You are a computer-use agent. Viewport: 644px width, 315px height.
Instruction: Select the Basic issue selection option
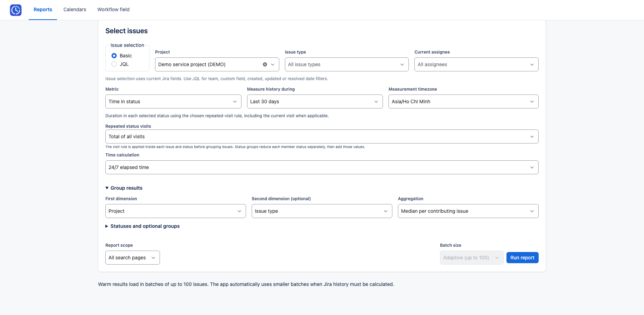114,56
